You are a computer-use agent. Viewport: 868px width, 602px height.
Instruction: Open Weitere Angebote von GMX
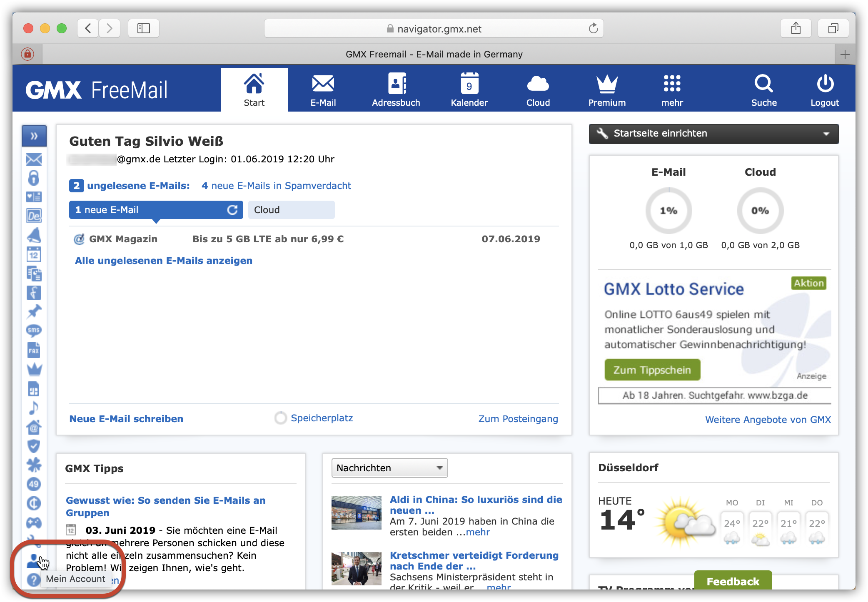(768, 420)
